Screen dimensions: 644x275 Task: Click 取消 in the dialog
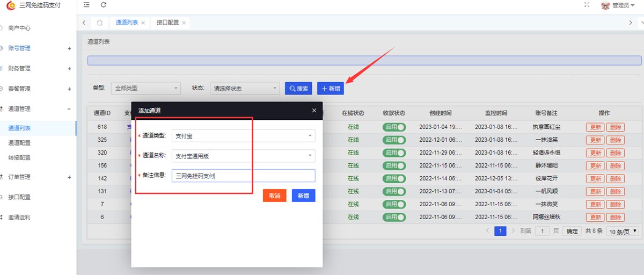(275, 196)
